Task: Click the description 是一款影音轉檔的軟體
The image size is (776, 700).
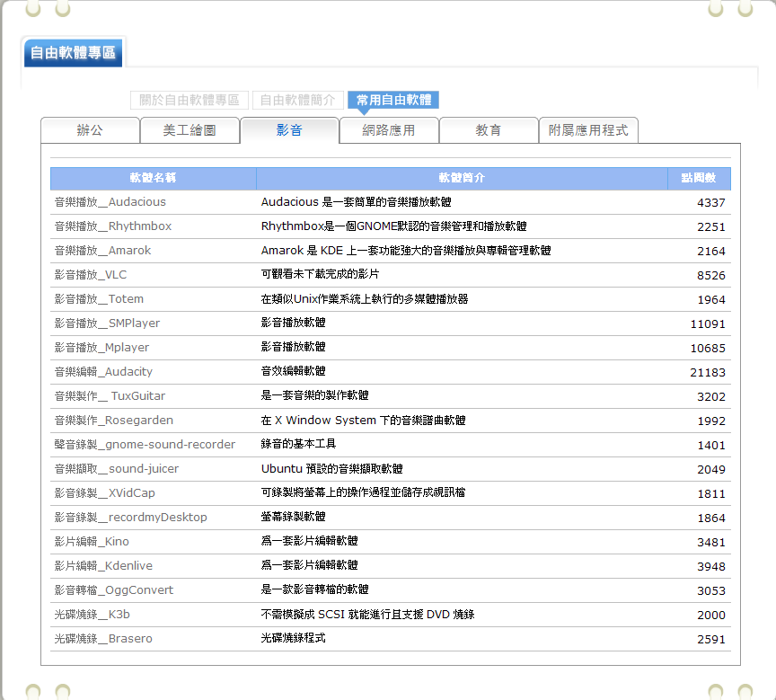Action: [x=314, y=589]
